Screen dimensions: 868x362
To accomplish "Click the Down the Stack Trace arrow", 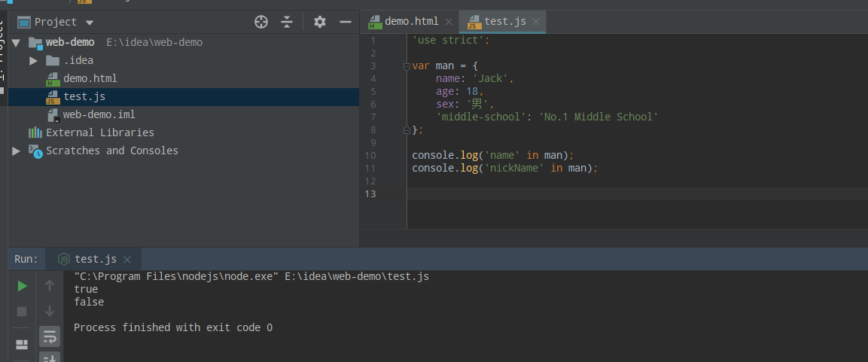I will click(50, 311).
